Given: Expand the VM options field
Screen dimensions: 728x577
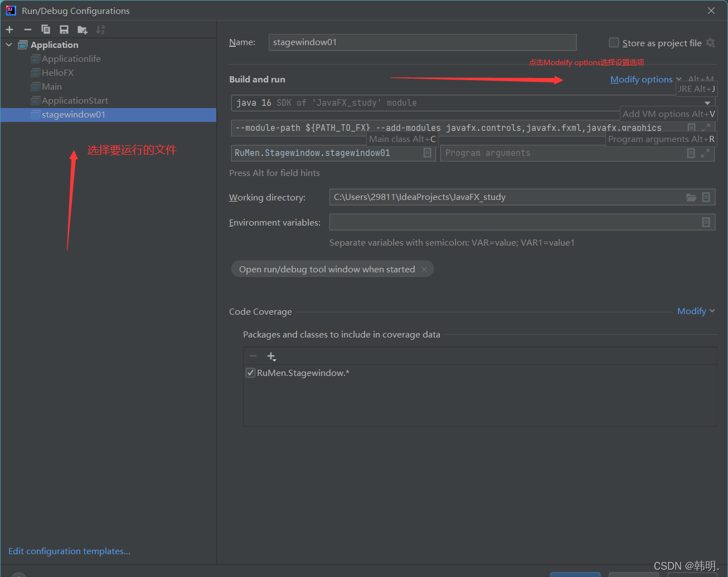Looking at the screenshot, I should [x=706, y=128].
